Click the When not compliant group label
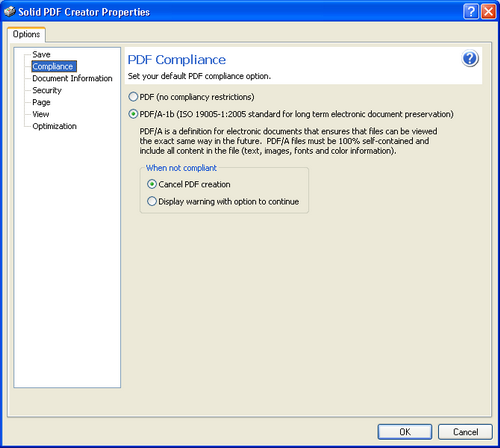This screenshot has height=448, width=500. [181, 168]
